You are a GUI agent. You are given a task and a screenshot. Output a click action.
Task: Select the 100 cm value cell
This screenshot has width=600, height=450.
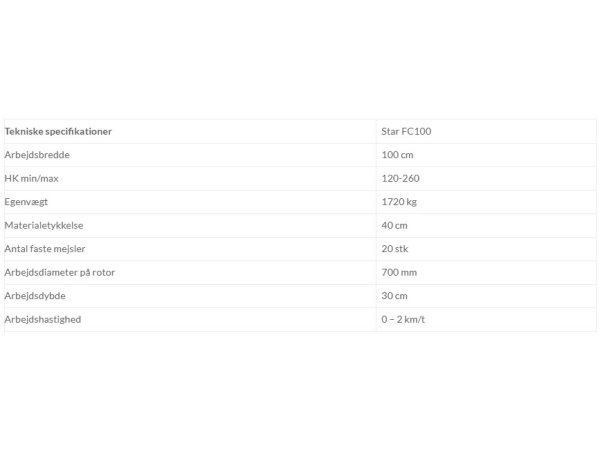pos(486,155)
